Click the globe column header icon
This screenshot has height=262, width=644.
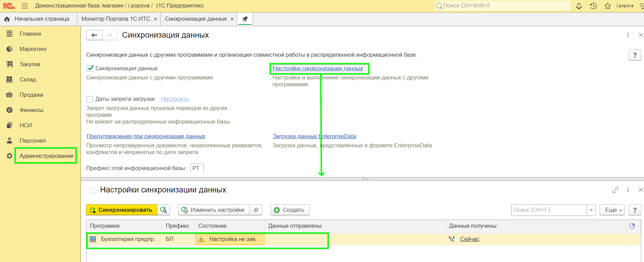[632, 226]
